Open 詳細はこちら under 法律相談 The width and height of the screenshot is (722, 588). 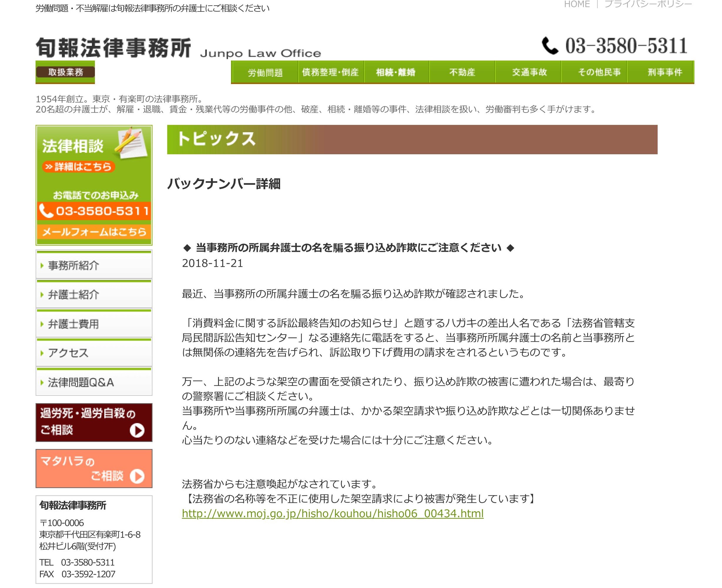coord(78,167)
